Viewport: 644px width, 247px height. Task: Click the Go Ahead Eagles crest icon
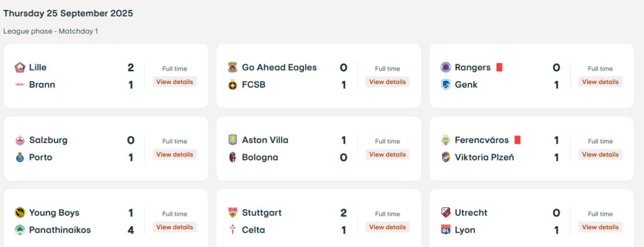pyautogui.click(x=233, y=67)
